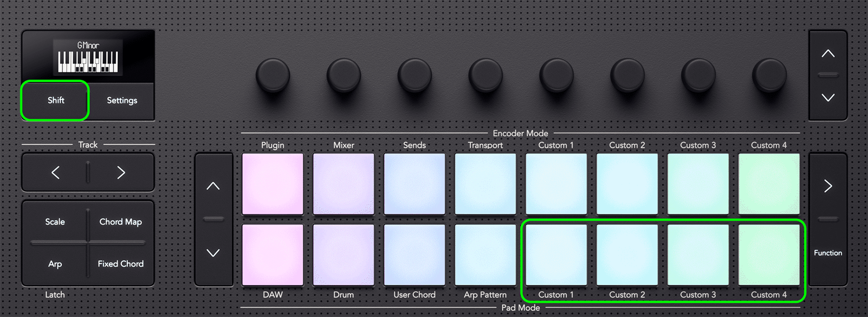Select the Plugin encoder mode pad
The width and height of the screenshot is (868, 317).
(273, 184)
